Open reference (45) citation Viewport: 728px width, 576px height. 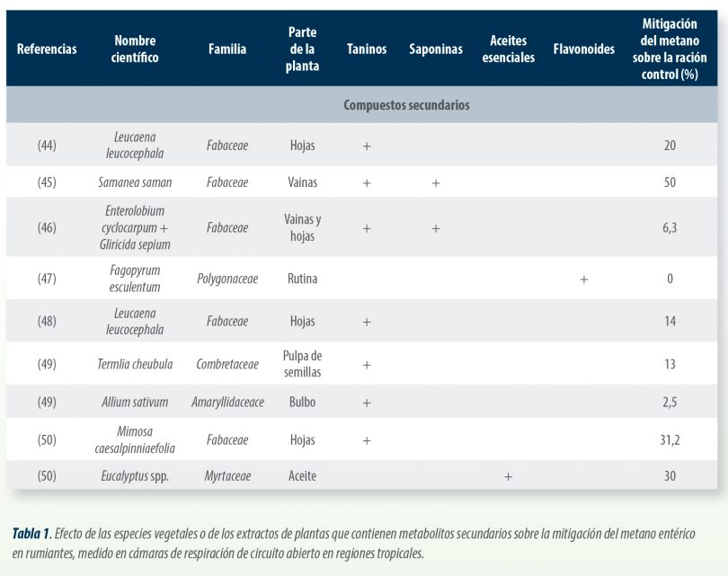47,182
